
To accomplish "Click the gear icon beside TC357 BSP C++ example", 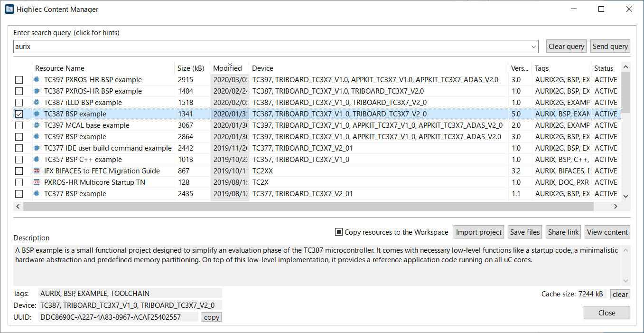I will (37, 160).
